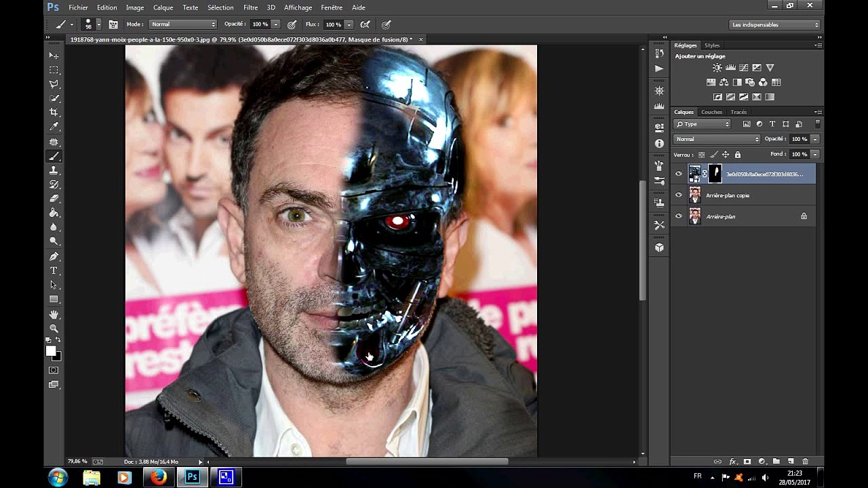Select the Pen tool

click(54, 257)
